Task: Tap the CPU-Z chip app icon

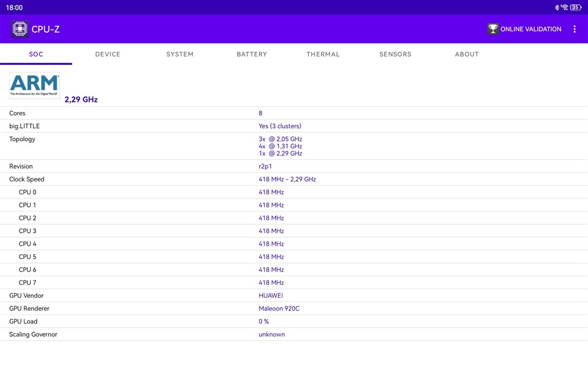Action: click(x=20, y=29)
